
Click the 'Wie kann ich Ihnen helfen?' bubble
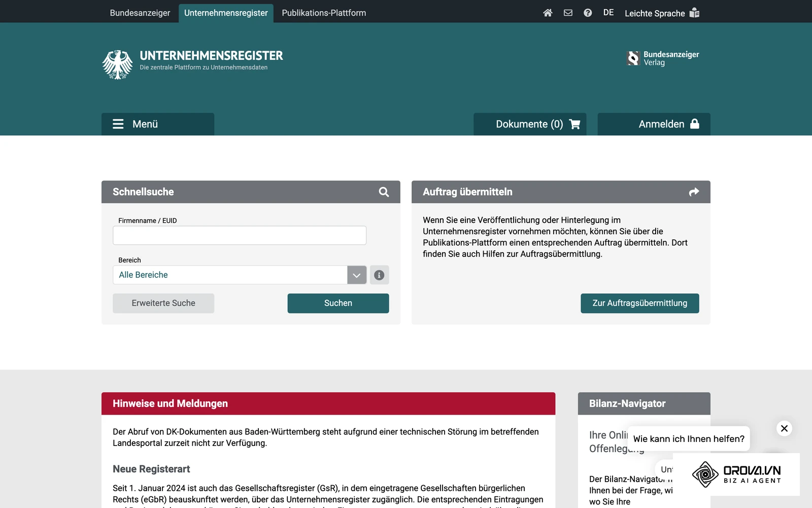689,439
